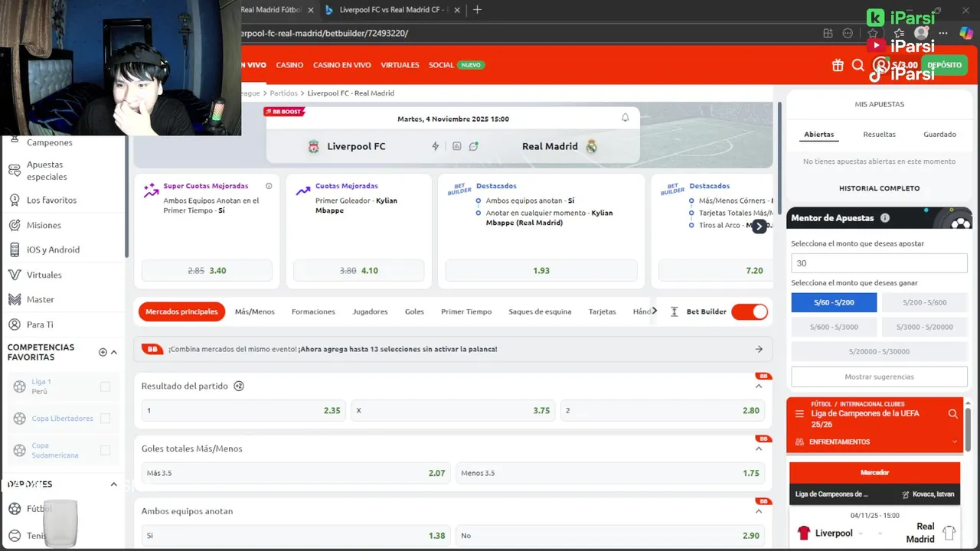Open the Guardado bets tab
Viewport: 980px width, 551px height.
[939, 134]
